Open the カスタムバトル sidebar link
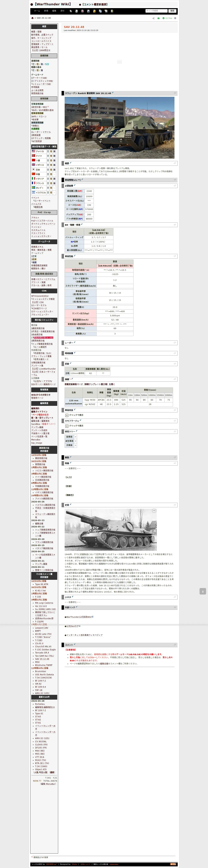This screenshot has width=208, height=868. click(x=38, y=230)
